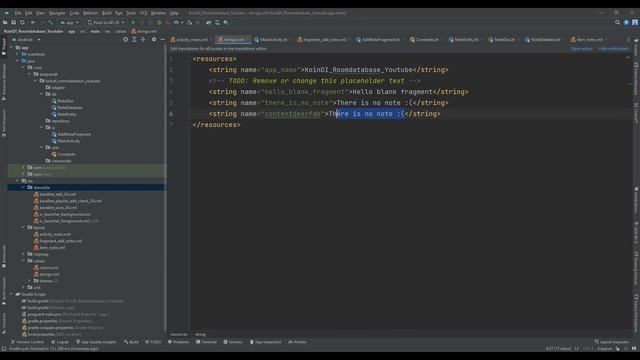Open the App Inspection tool window
Viewport: 640px width, 360px height.
coord(265,342)
